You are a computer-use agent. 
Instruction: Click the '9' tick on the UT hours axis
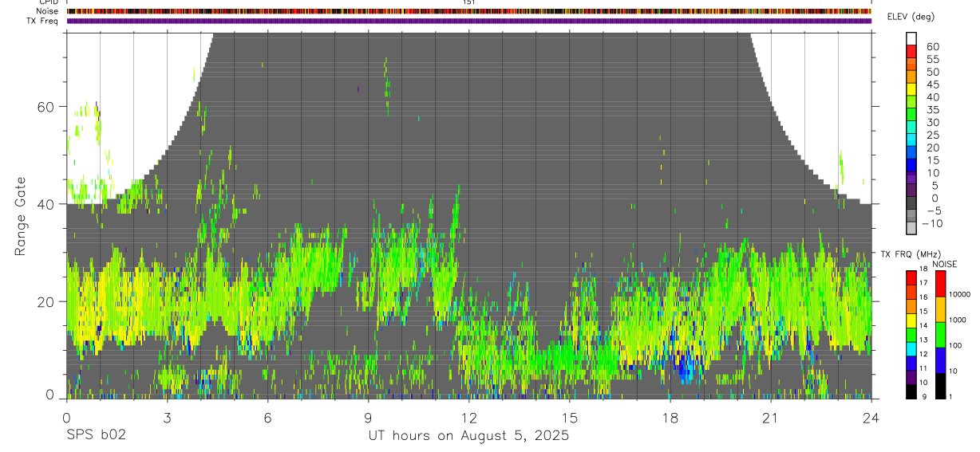click(x=368, y=417)
